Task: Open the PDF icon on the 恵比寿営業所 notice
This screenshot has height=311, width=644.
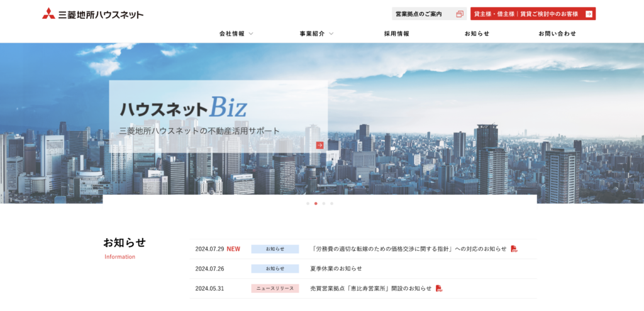Action: pyautogui.click(x=439, y=288)
